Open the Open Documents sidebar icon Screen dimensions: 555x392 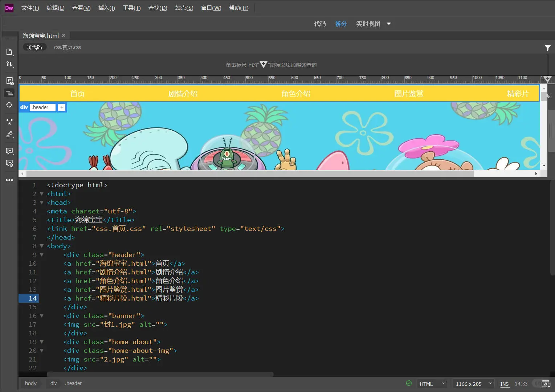[x=9, y=52]
